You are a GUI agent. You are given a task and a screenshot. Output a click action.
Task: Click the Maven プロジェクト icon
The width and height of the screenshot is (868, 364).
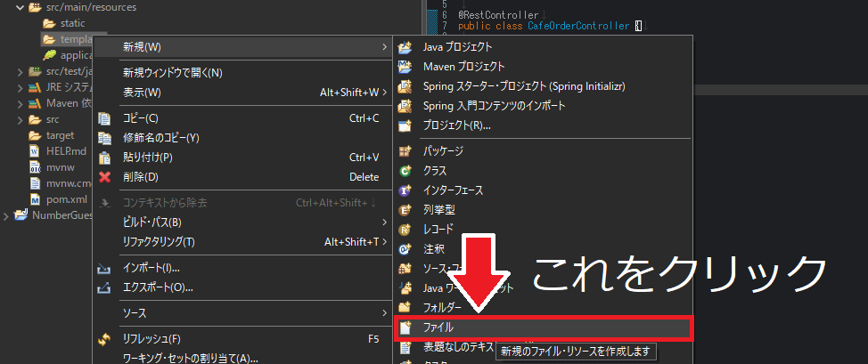405,66
